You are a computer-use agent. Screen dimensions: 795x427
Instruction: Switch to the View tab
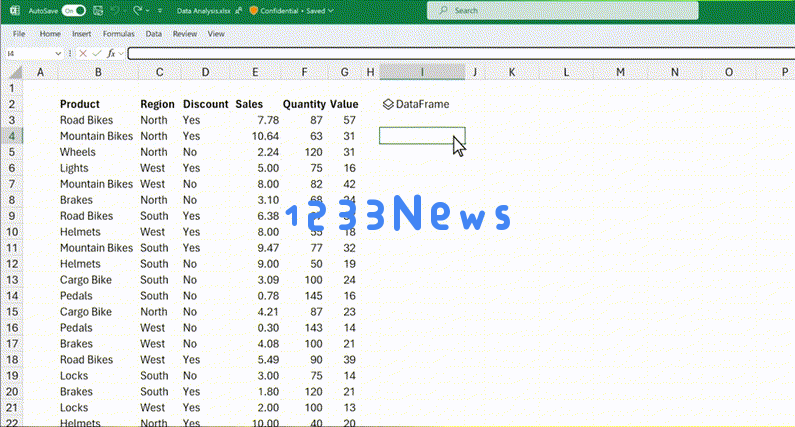click(216, 34)
